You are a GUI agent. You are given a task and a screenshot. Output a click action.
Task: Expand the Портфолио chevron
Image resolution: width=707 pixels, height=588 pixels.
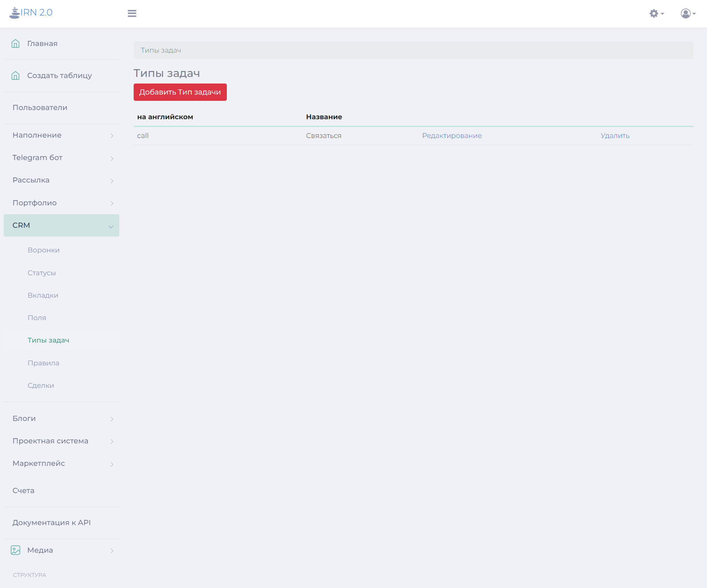(112, 203)
